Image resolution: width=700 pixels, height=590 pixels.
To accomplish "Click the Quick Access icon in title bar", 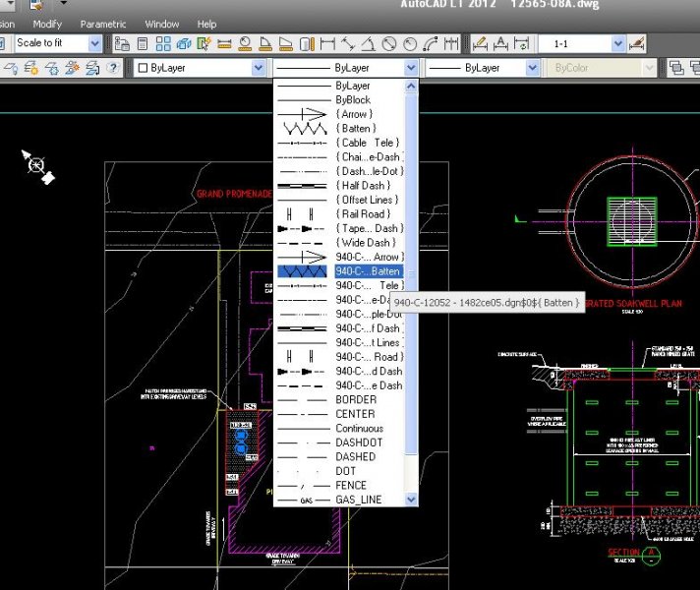I will (34, 5).
